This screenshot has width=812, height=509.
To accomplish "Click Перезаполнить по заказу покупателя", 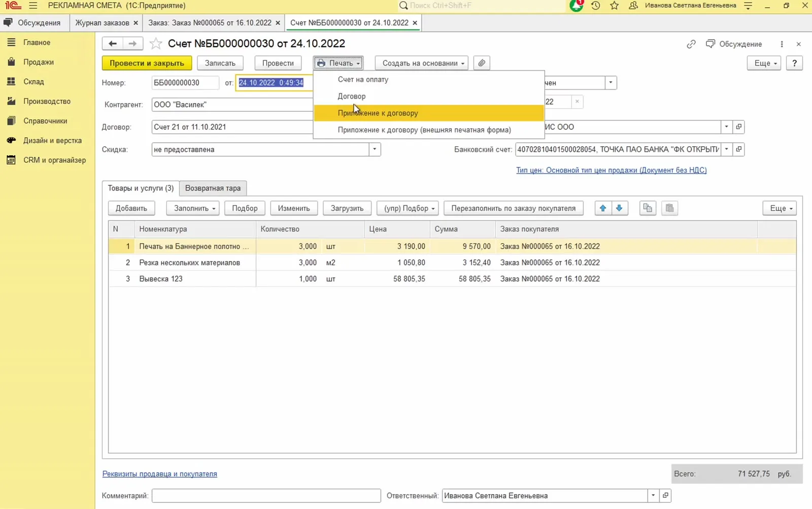I will coord(513,208).
